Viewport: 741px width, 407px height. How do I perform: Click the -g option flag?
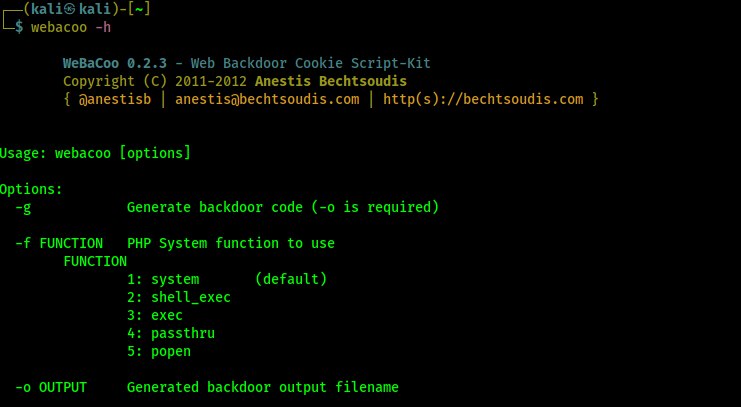pos(23,208)
